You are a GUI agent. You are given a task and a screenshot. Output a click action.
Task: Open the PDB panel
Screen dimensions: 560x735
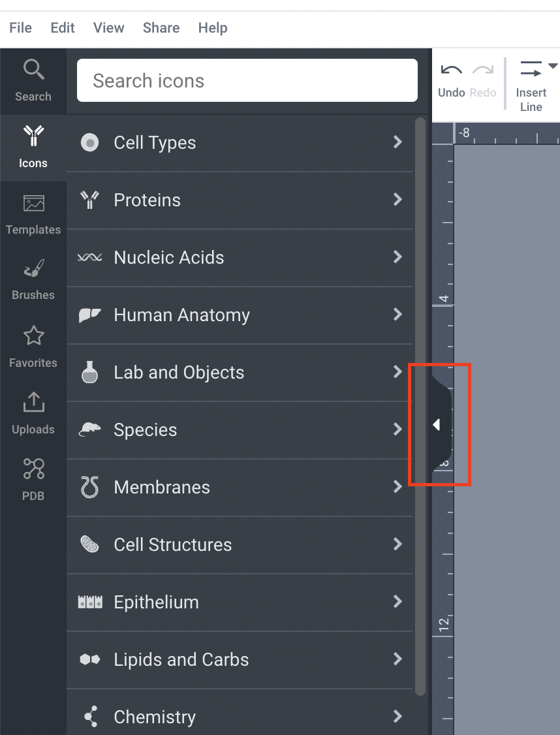pos(33,478)
